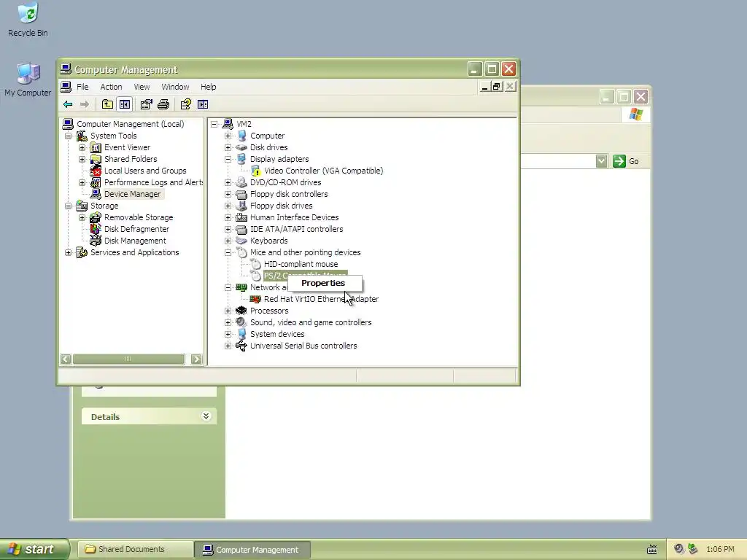Collapse the System Tools node
Viewport: 747px width, 560px height.
coord(68,136)
